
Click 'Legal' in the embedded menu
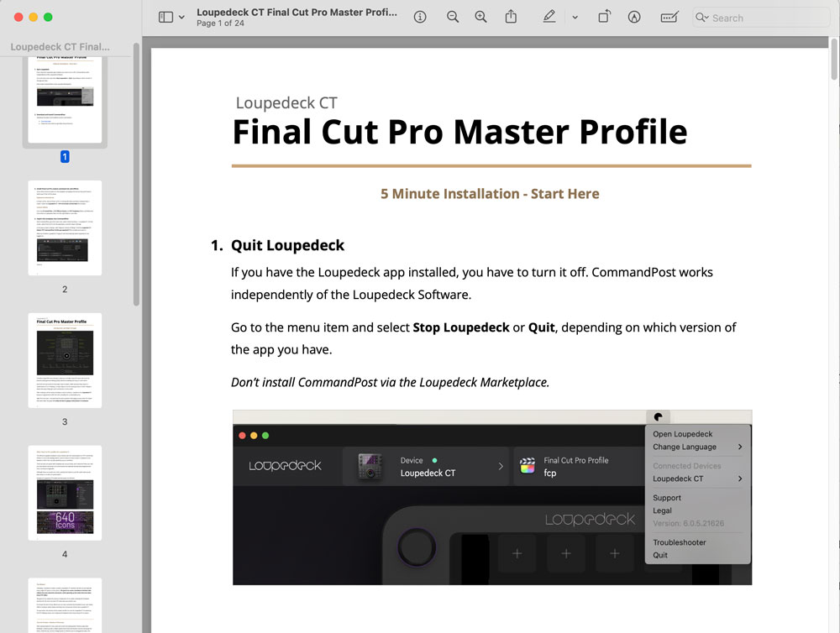click(662, 511)
